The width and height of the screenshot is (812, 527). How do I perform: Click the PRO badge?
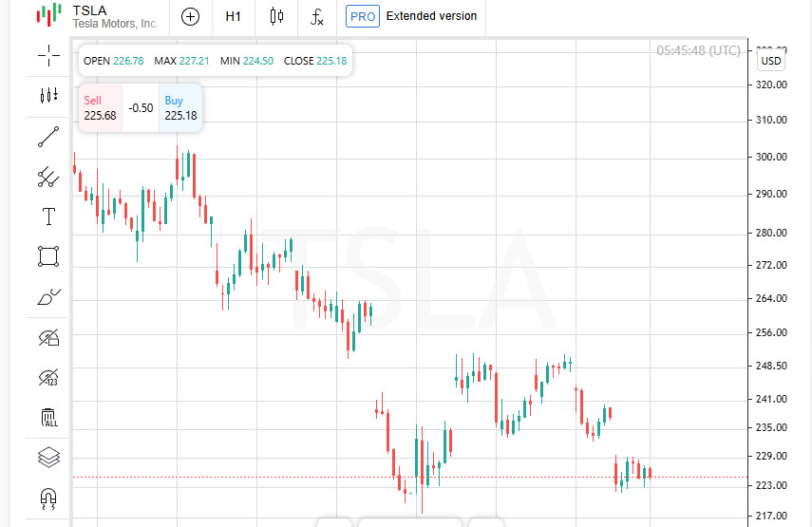click(363, 16)
